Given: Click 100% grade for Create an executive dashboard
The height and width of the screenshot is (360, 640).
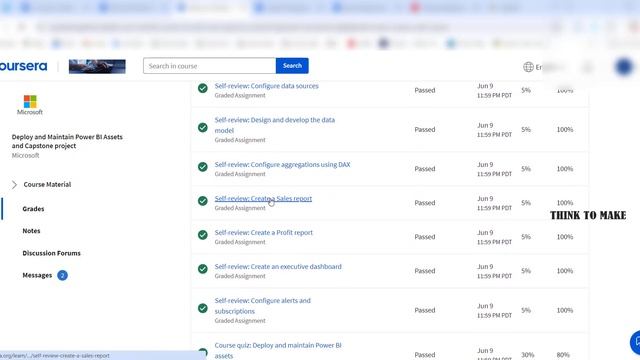Looking at the screenshot, I should [x=564, y=271].
